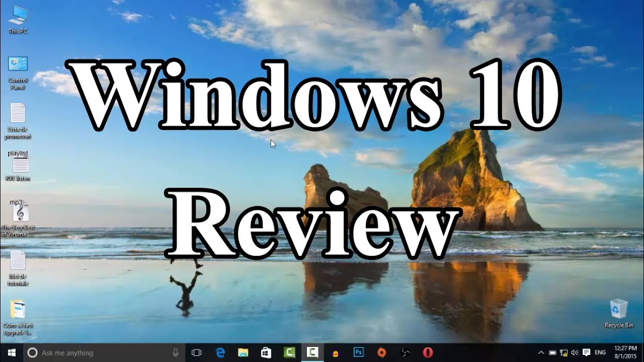Image resolution: width=644 pixels, height=362 pixels.
Task: Launch Photoshop from the taskbar
Action: [x=359, y=353]
